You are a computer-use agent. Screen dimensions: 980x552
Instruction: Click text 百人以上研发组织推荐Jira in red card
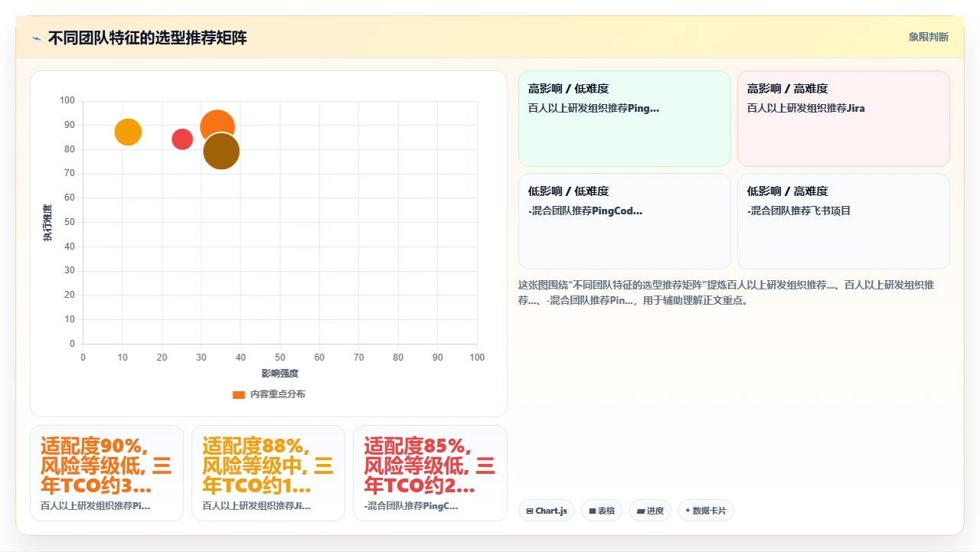pyautogui.click(x=806, y=108)
